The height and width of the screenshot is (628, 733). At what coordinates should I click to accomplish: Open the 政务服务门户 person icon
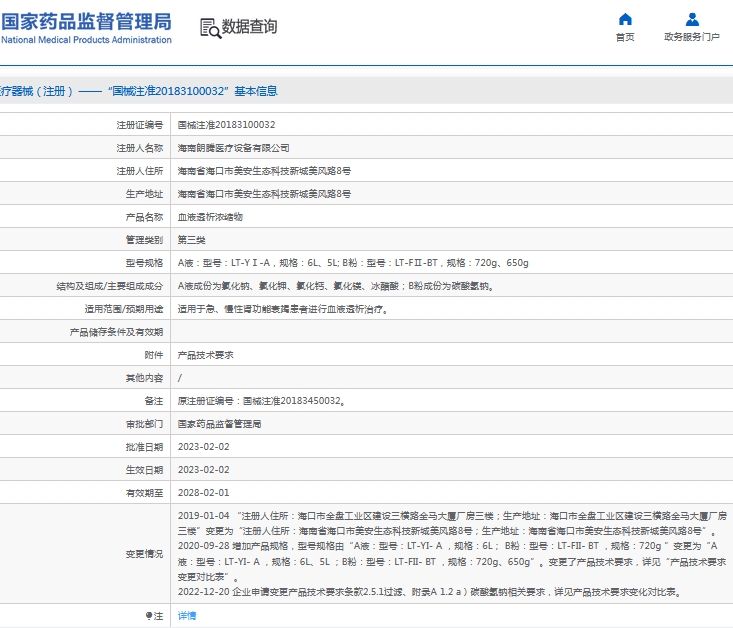(x=692, y=19)
